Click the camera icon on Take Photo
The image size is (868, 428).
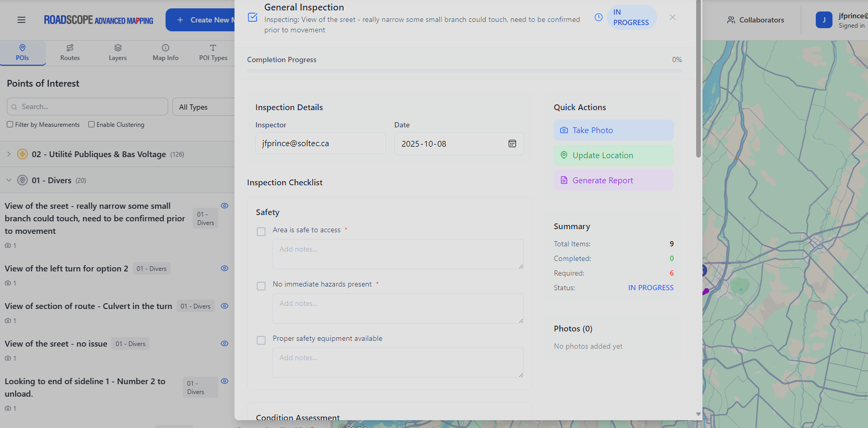pyautogui.click(x=564, y=130)
